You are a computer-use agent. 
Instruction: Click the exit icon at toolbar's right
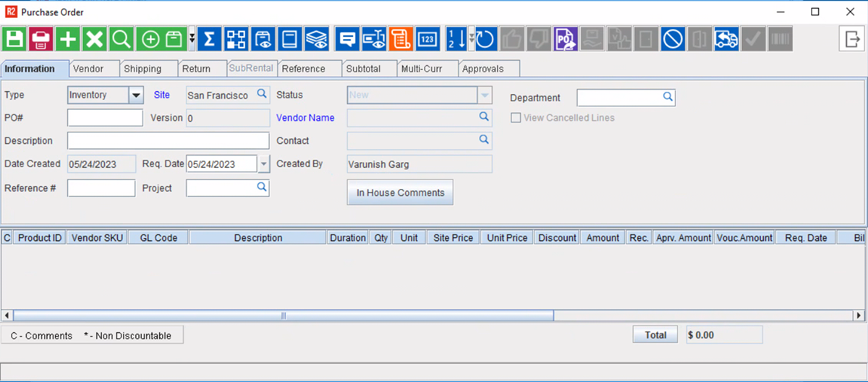point(851,39)
